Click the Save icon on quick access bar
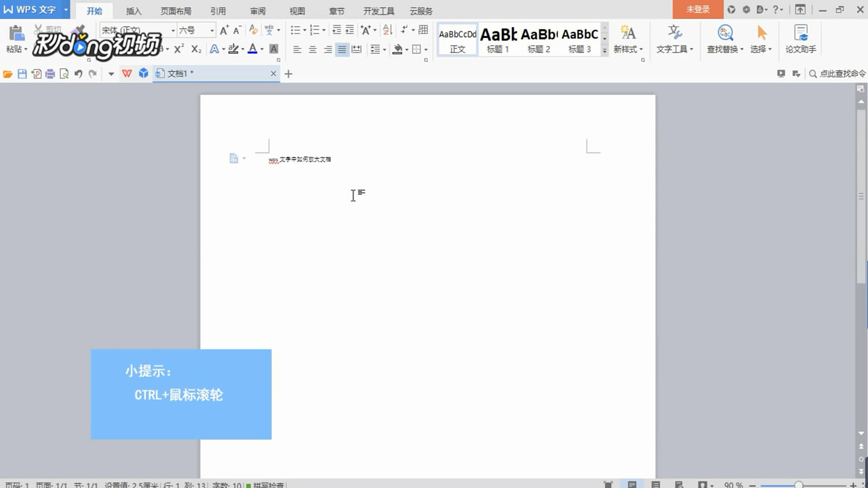Viewport: 868px width, 488px height. click(x=22, y=73)
